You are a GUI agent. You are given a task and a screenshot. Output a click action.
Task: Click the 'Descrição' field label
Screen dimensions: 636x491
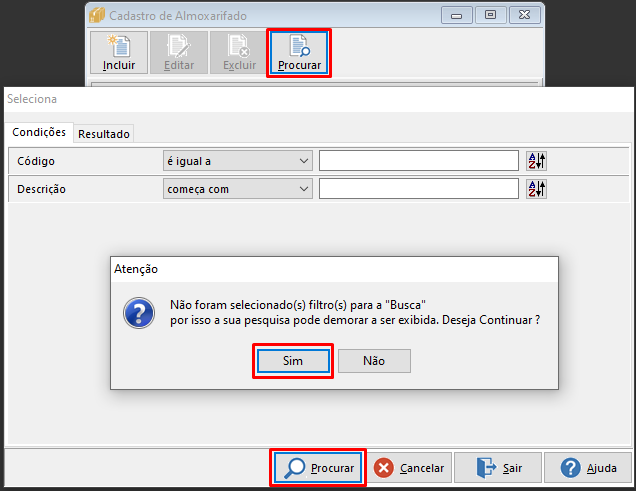pos(41,189)
